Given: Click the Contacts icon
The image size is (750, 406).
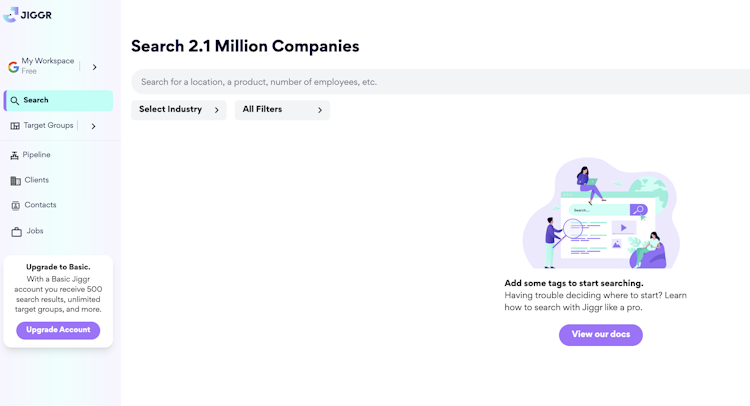Looking at the screenshot, I should pyautogui.click(x=15, y=206).
